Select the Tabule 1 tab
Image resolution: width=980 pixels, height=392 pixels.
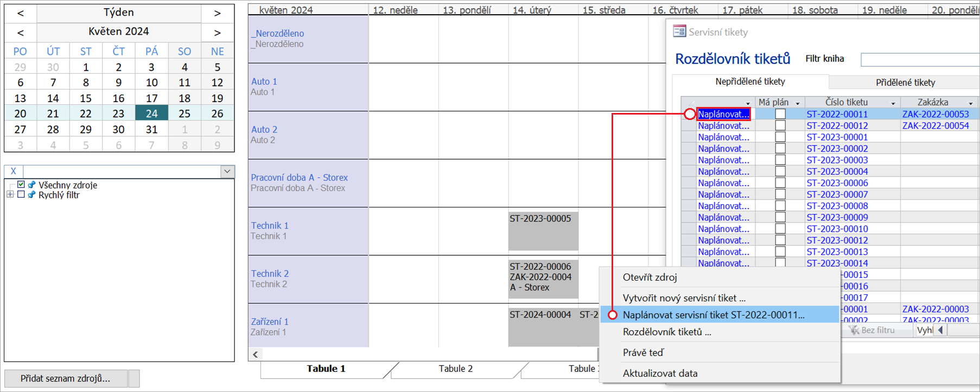(326, 369)
